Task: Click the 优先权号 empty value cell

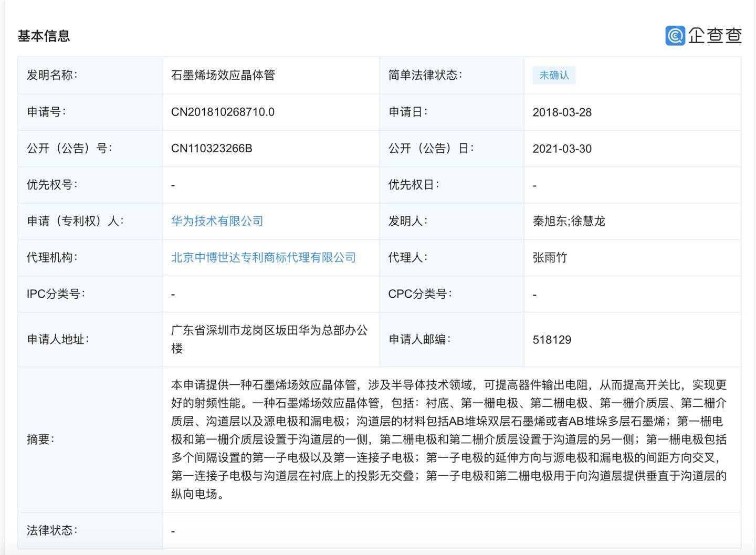Action: pos(172,184)
